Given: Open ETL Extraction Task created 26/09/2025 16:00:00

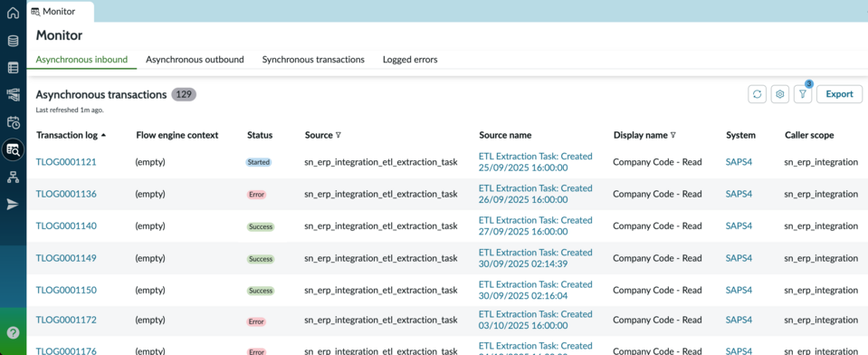Looking at the screenshot, I should 535,194.
